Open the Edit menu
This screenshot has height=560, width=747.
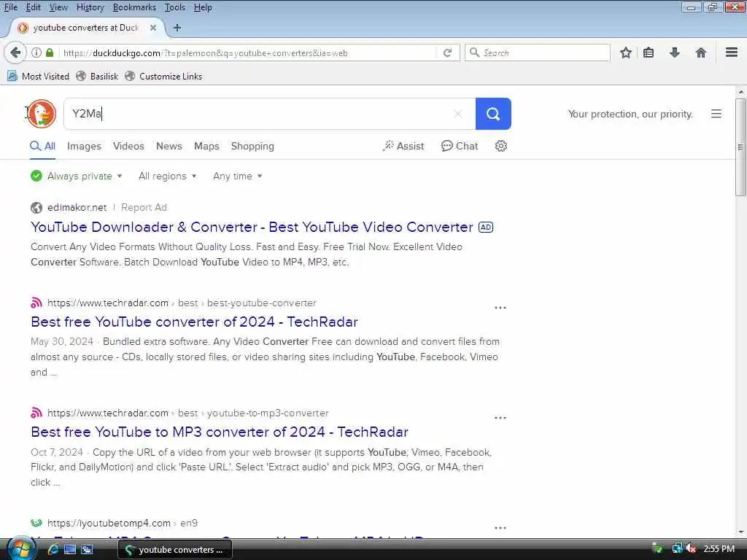(33, 7)
